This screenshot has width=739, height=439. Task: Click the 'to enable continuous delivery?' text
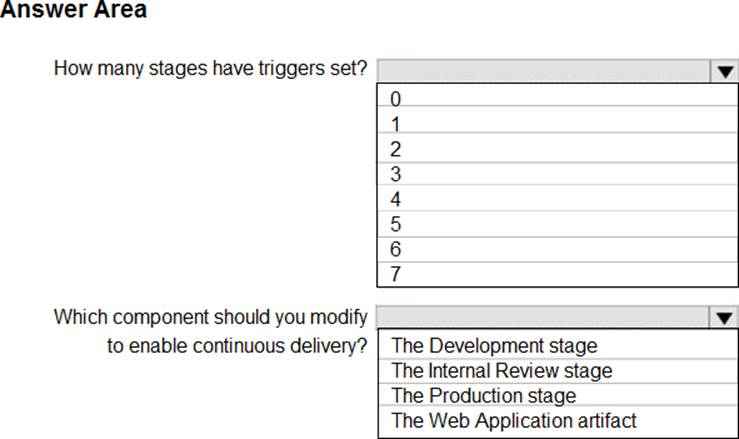(x=238, y=346)
